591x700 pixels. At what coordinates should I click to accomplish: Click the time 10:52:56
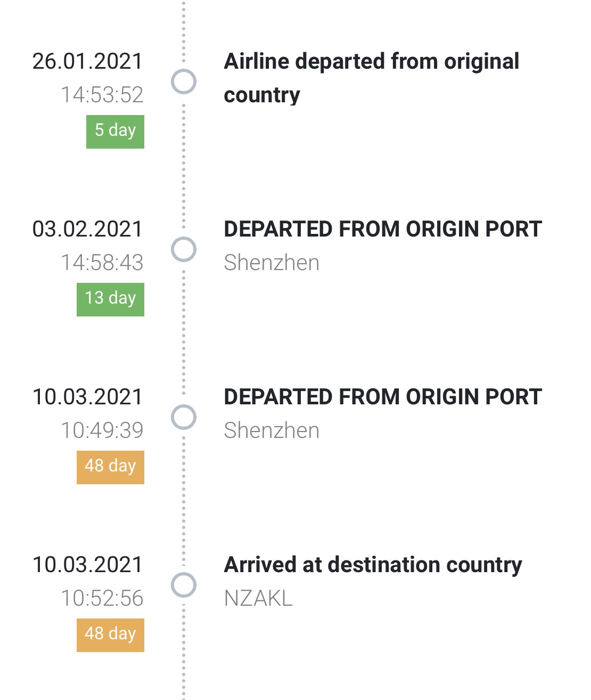pos(102,598)
